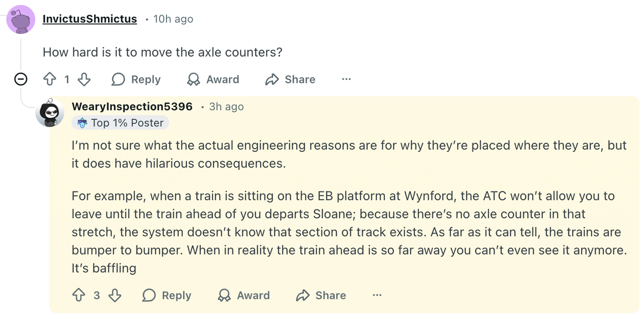The image size is (644, 319).
Task: Open more options on InvictusShmictus's comment
Action: click(x=346, y=79)
